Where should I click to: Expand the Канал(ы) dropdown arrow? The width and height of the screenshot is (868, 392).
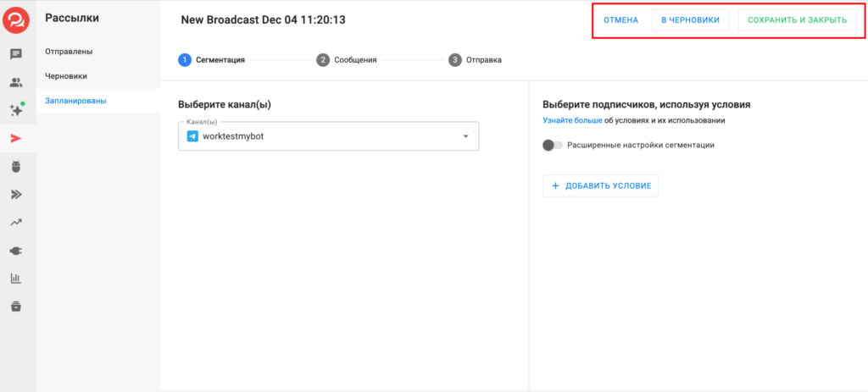tap(465, 136)
